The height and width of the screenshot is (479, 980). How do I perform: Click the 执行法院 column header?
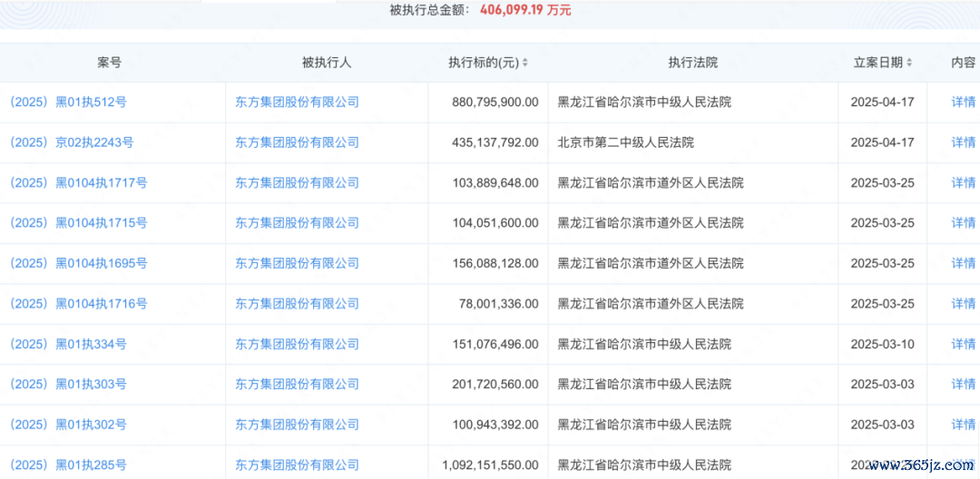point(693,63)
